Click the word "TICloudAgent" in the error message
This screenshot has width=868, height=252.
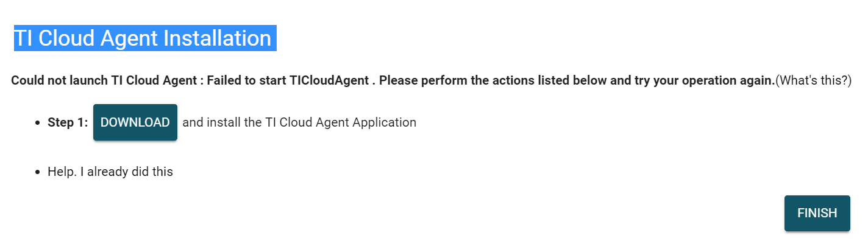tap(330, 80)
